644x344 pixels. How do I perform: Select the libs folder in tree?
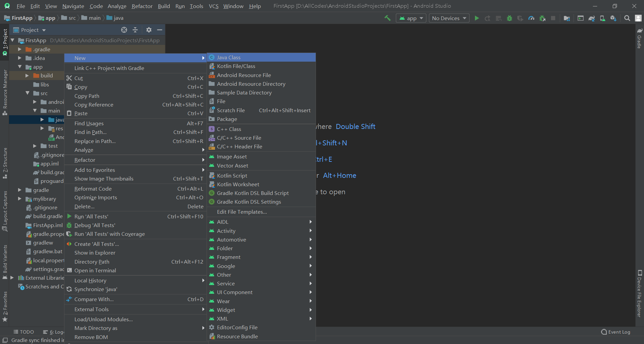[41, 84]
